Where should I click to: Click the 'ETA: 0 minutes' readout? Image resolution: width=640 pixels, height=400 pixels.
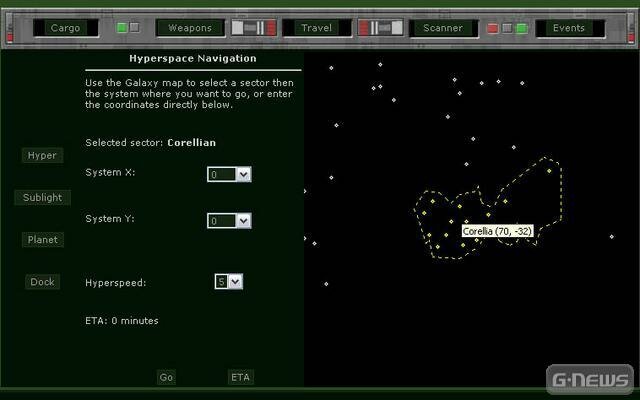122,321
